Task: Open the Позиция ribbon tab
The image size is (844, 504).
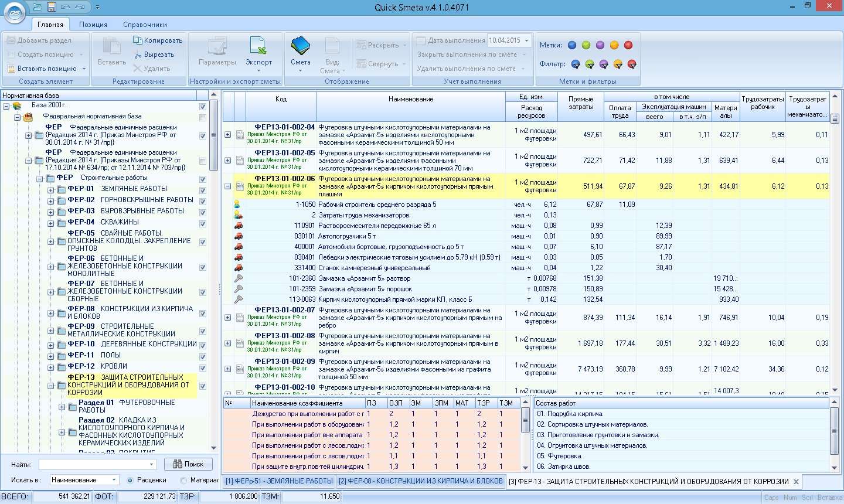Action: click(x=93, y=25)
